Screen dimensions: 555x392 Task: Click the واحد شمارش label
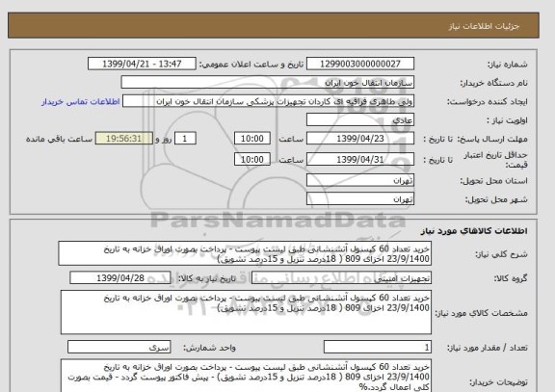(x=209, y=348)
